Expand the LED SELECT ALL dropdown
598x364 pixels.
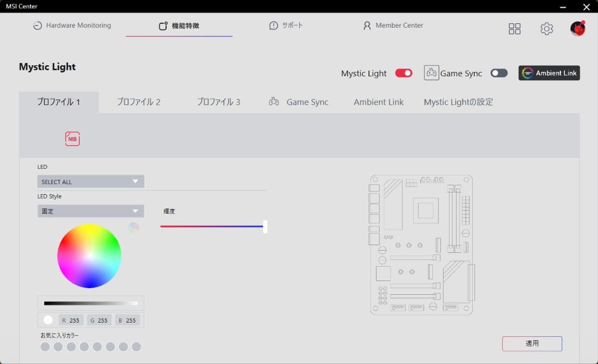(91, 181)
